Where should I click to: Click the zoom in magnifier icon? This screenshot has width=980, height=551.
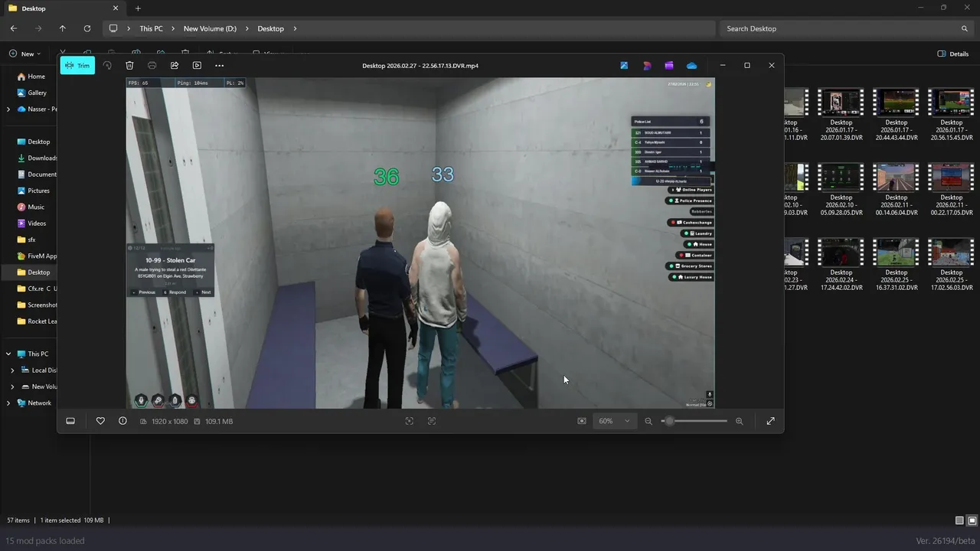click(739, 421)
